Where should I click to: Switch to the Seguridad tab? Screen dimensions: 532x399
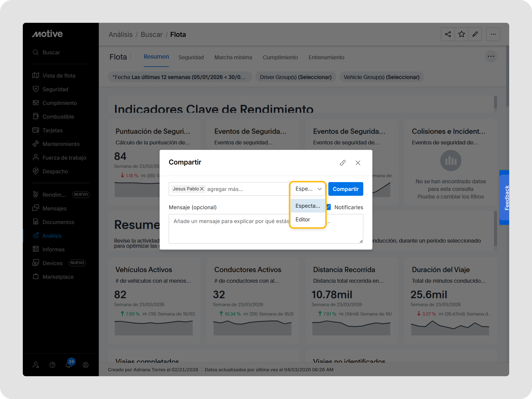(x=191, y=58)
